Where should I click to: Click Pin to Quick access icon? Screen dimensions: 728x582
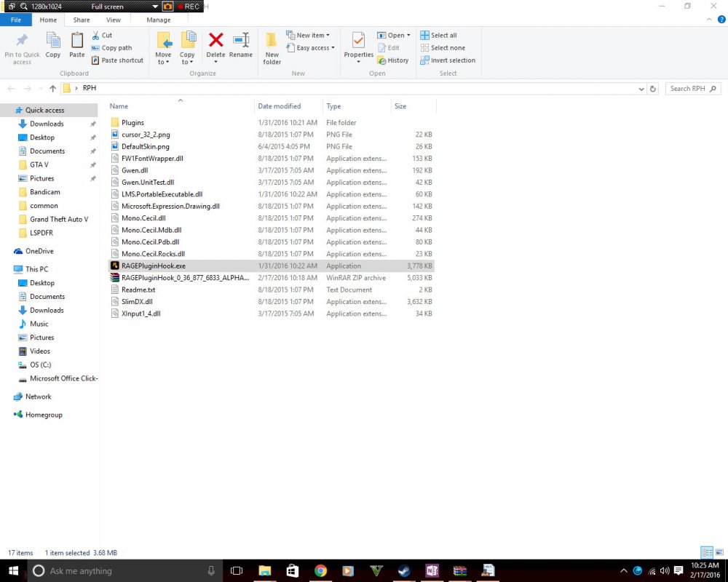point(22,41)
